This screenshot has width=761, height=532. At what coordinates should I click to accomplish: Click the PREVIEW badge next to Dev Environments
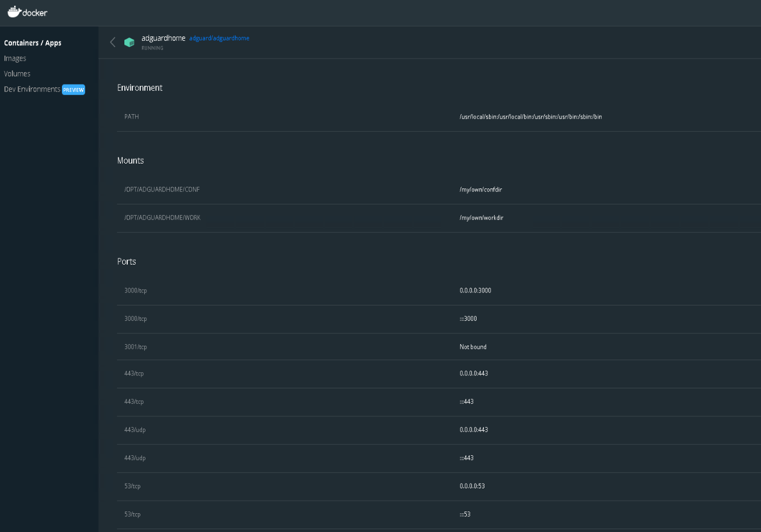pyautogui.click(x=73, y=89)
